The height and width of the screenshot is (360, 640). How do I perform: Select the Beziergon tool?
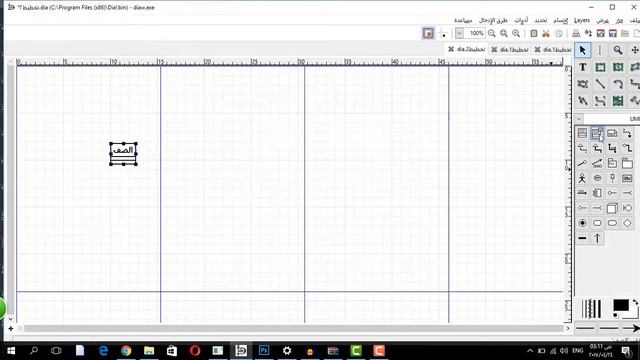point(582,84)
